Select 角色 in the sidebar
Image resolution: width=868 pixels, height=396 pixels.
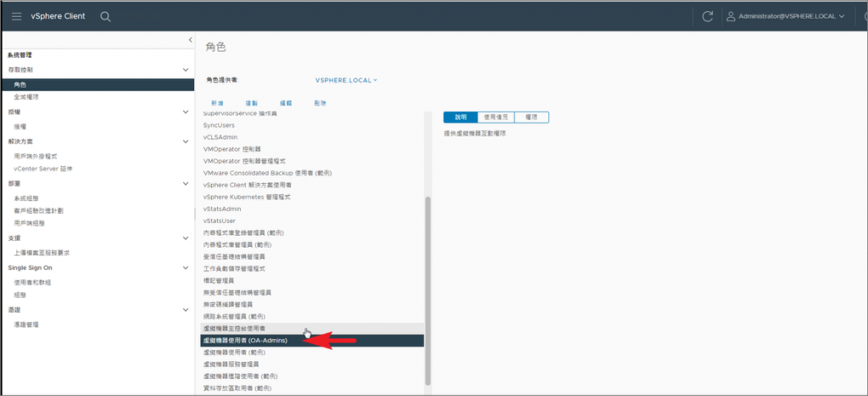pyautogui.click(x=97, y=85)
